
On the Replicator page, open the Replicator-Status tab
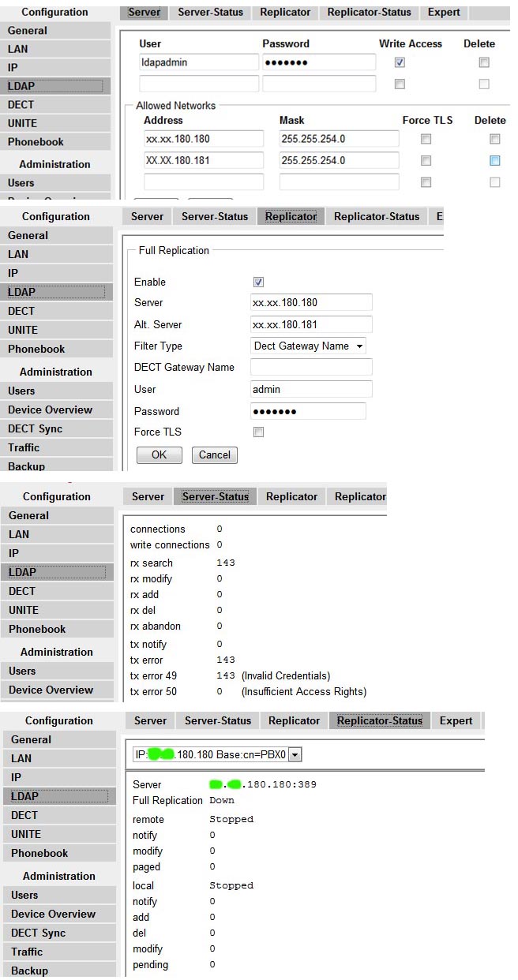tap(377, 216)
